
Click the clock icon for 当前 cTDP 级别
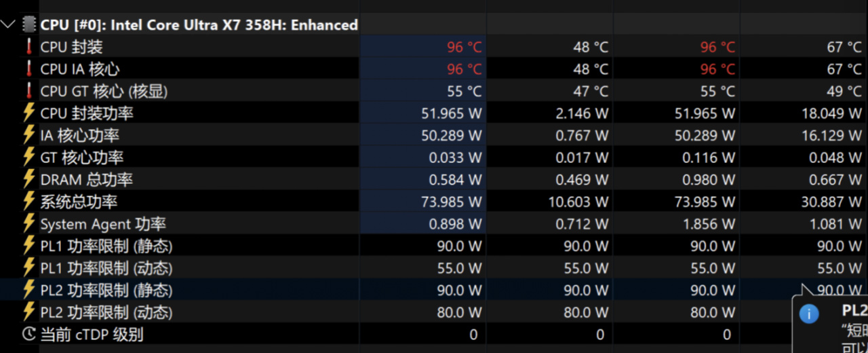tap(28, 334)
